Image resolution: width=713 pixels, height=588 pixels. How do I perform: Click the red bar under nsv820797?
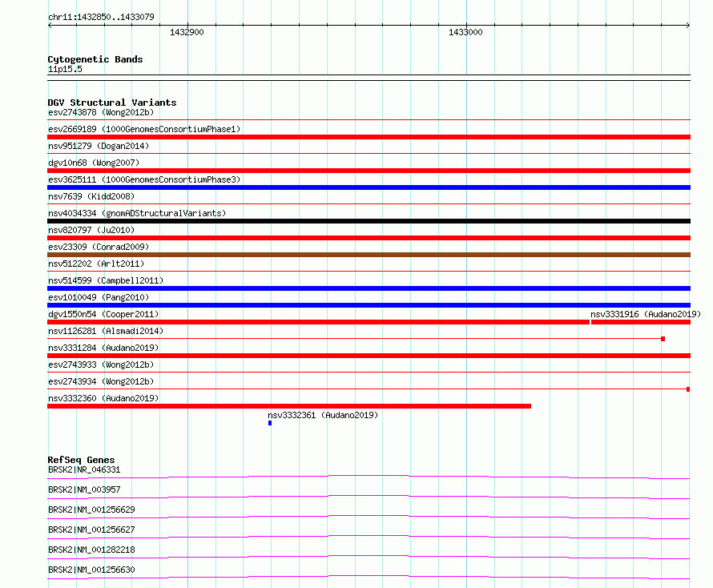[369, 238]
